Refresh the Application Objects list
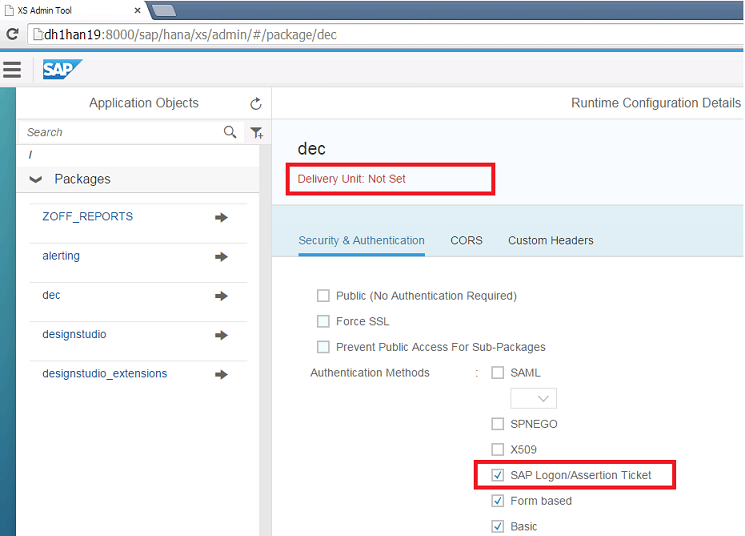 pos(256,104)
